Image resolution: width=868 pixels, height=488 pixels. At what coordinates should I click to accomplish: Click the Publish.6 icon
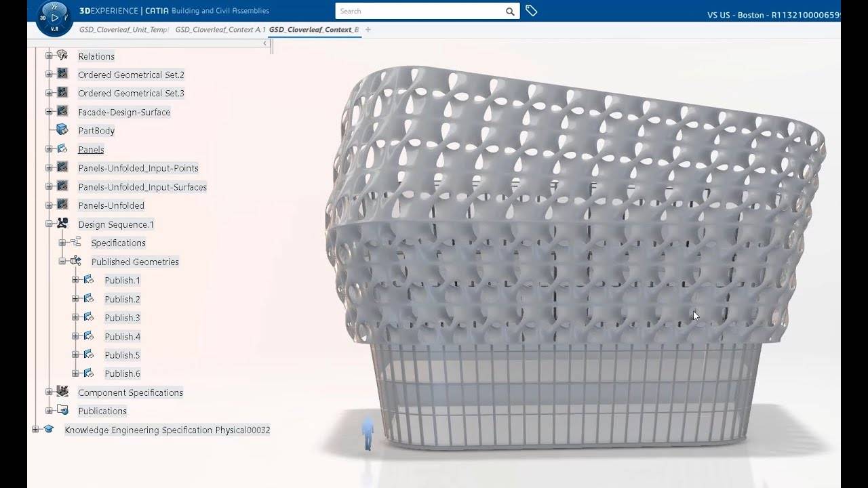(89, 373)
